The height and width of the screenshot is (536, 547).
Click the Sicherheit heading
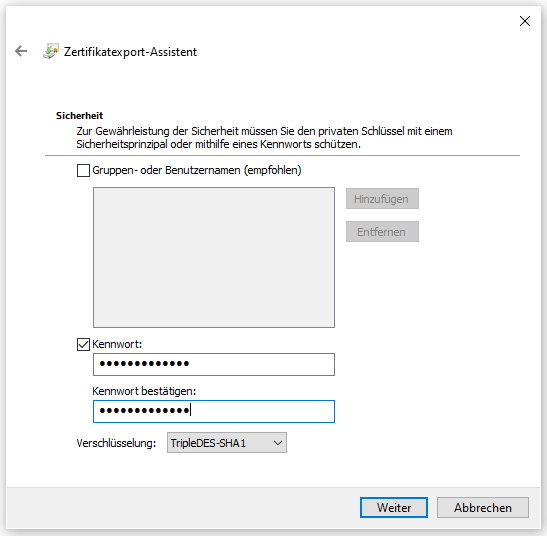coord(80,116)
